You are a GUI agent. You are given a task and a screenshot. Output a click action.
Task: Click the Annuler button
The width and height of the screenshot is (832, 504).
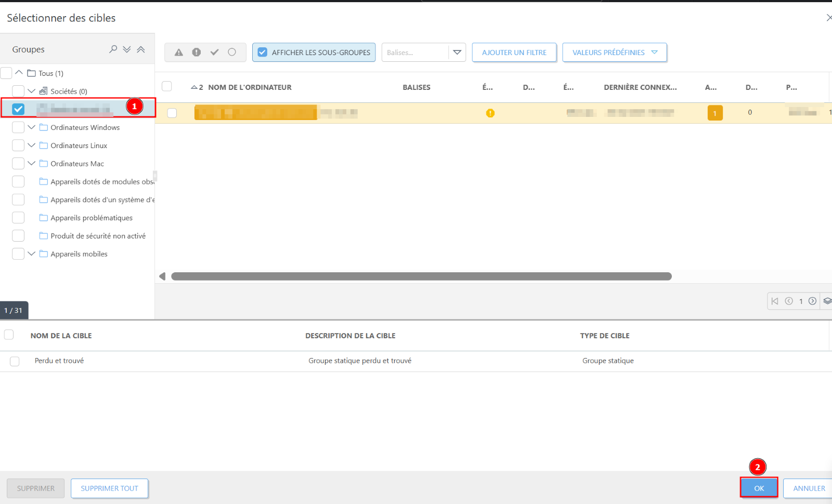tap(809, 488)
